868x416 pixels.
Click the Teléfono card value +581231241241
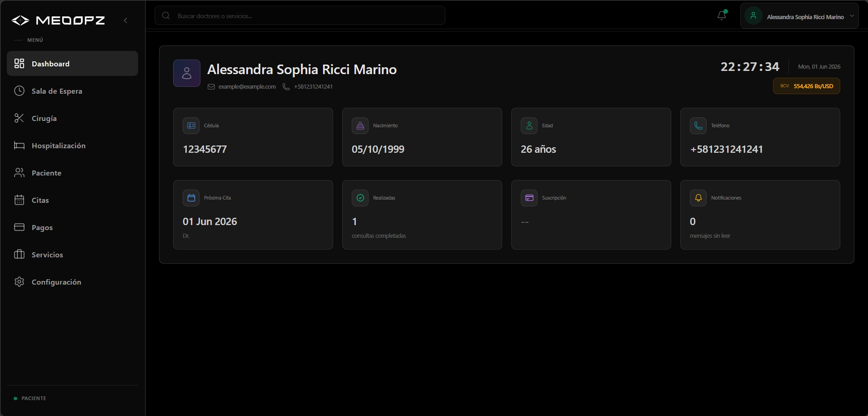pos(727,149)
